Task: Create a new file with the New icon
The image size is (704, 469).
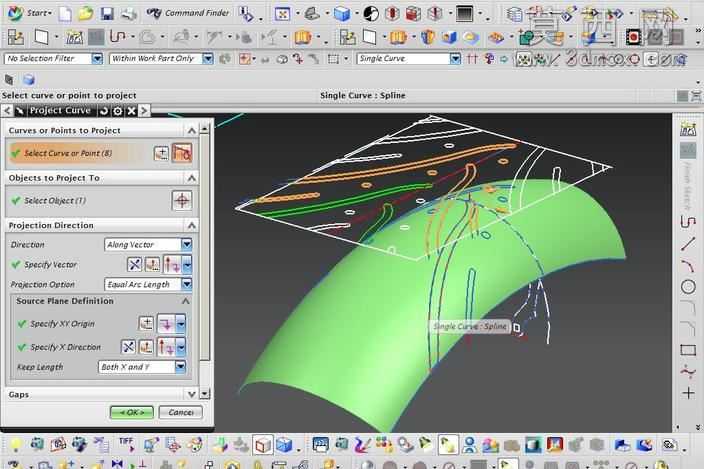Action: click(65, 13)
